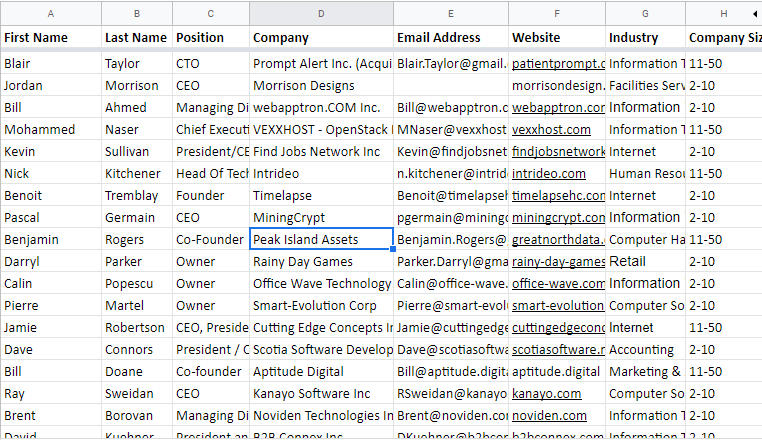Open timelapsehc.com website link
The image size is (762, 440).
(x=558, y=195)
